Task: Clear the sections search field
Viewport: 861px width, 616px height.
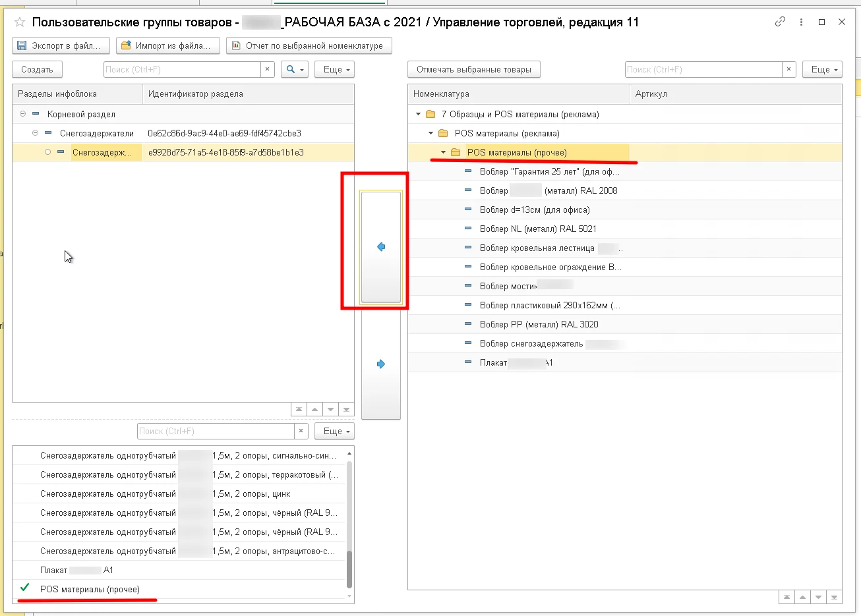Action: (x=267, y=69)
